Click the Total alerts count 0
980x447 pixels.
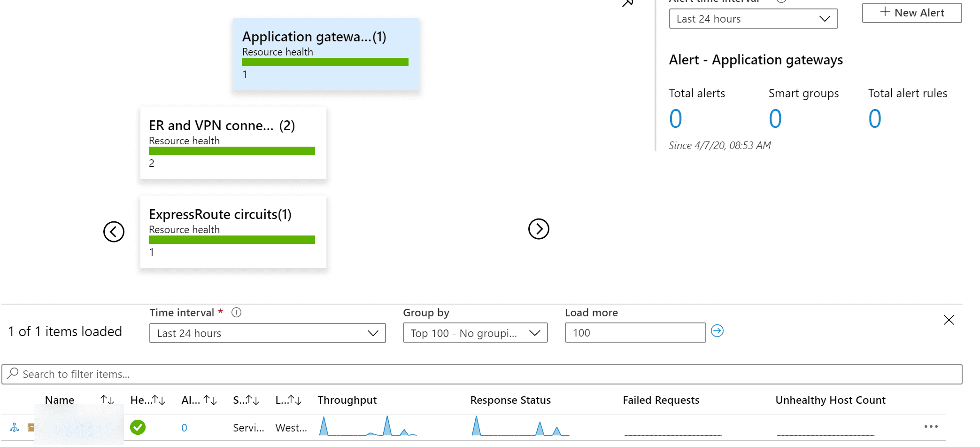tap(675, 118)
